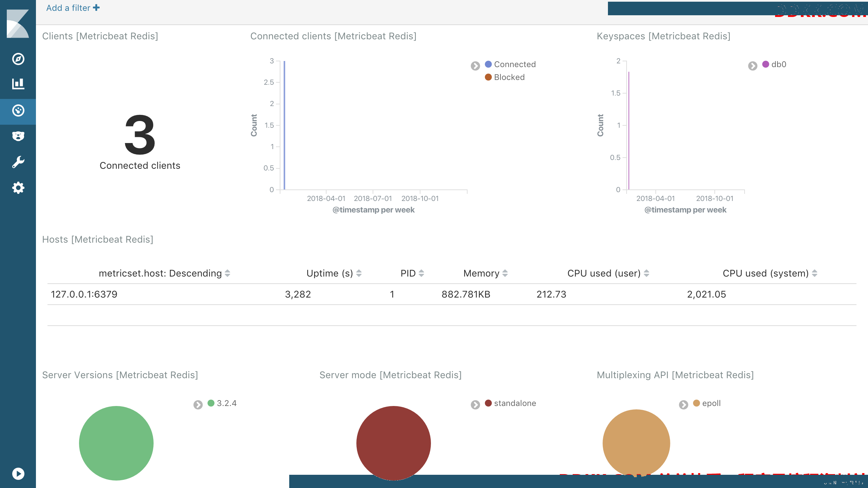Select db0 legend label

click(779, 64)
